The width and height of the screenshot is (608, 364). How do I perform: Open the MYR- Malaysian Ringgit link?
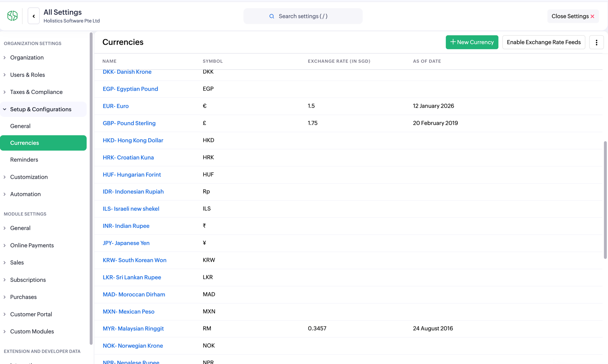(x=133, y=328)
